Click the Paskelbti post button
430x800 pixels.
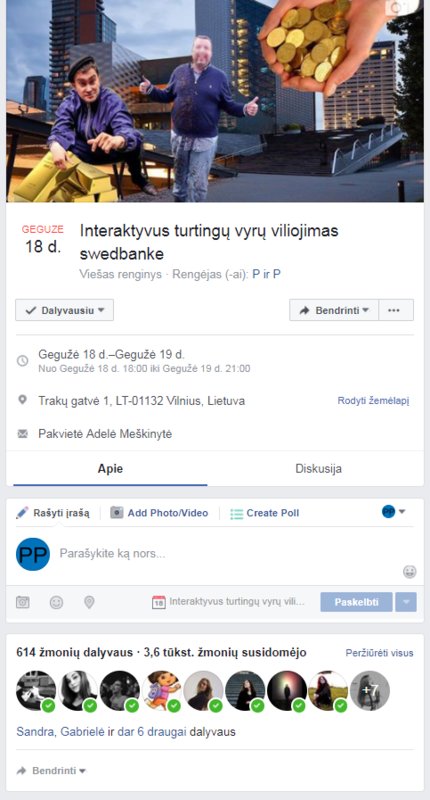pos(357,602)
